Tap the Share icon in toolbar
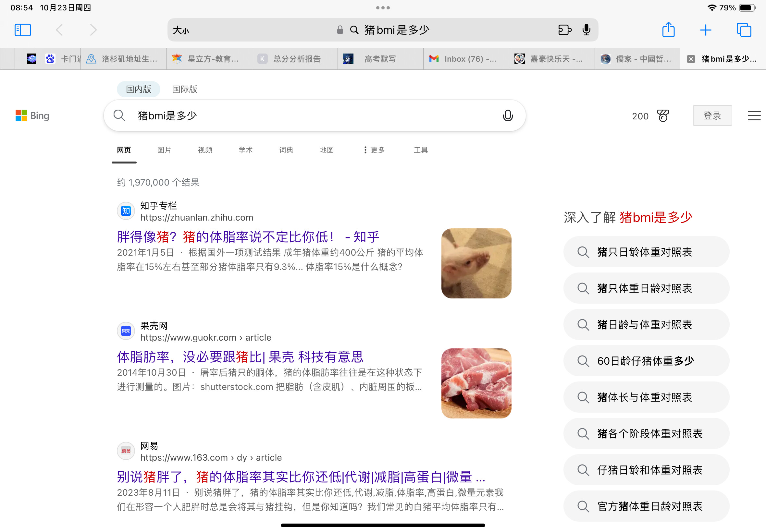This screenshot has width=766, height=532. click(668, 30)
